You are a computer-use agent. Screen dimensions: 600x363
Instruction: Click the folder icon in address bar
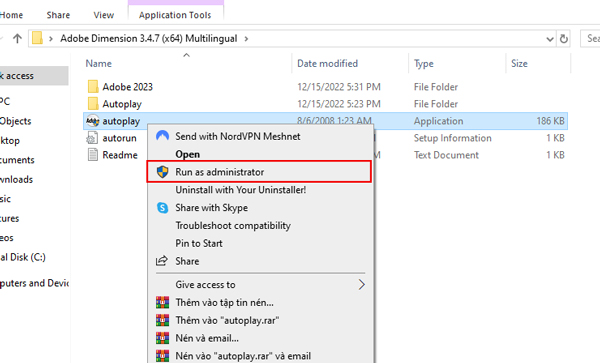point(37,38)
